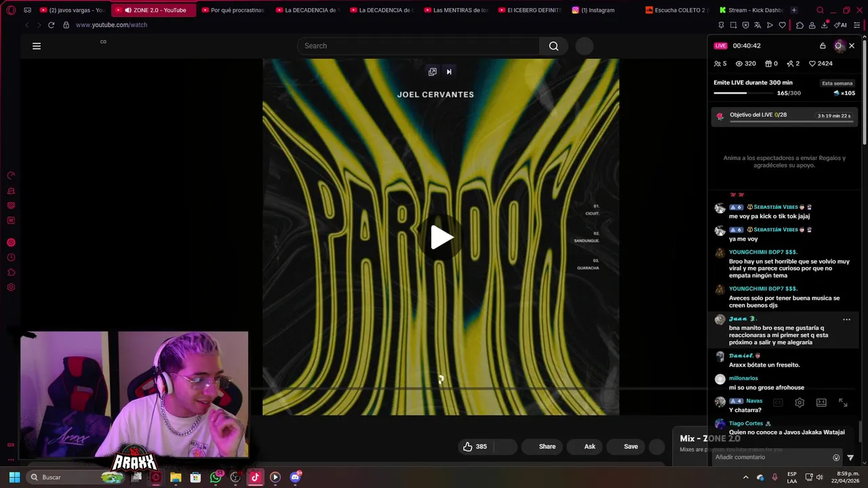Open TikTok app in taskbar
The image size is (868, 488).
pyautogui.click(x=255, y=477)
